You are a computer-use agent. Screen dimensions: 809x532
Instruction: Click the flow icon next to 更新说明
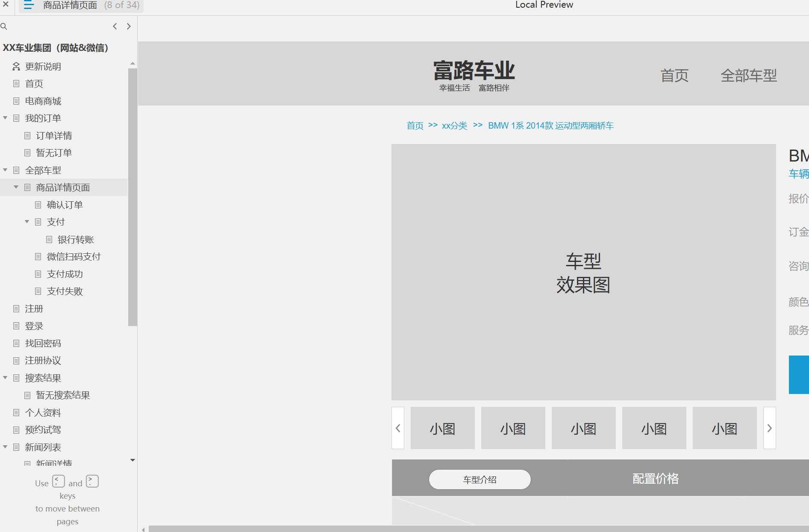pyautogui.click(x=16, y=66)
